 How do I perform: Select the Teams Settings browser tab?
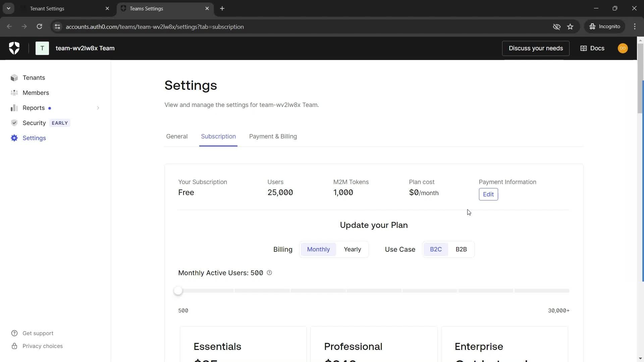[x=164, y=8]
